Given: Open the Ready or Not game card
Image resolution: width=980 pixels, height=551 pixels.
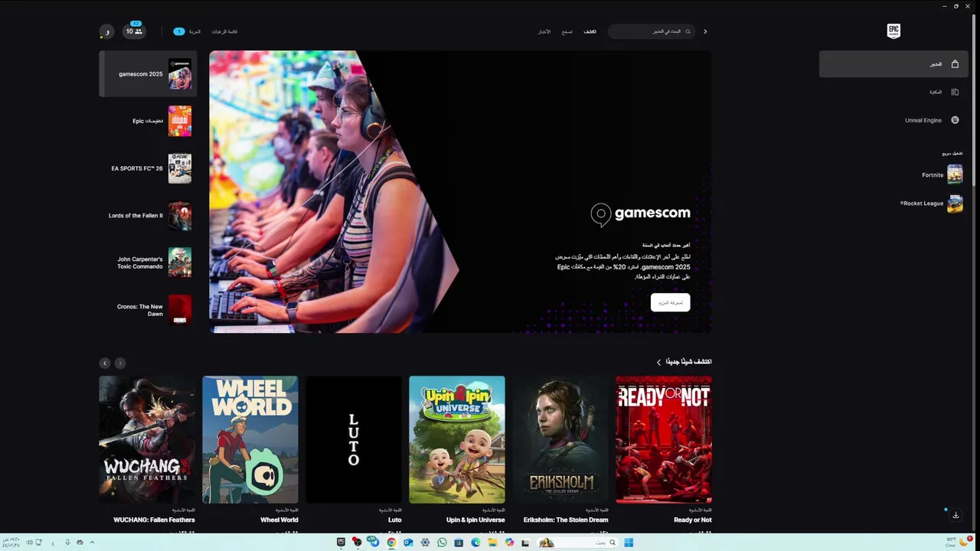Looking at the screenshot, I should click(x=664, y=439).
